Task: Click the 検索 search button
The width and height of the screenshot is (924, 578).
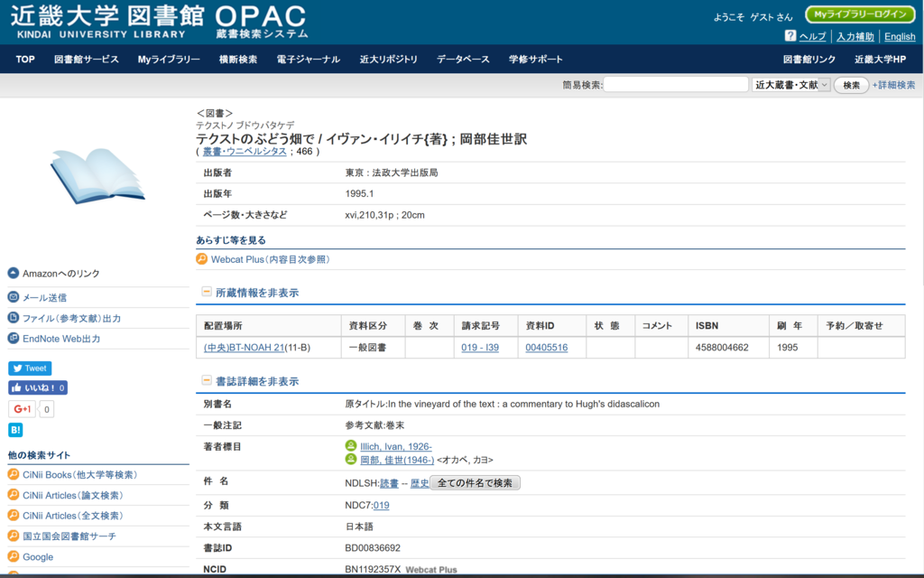Action: click(x=851, y=85)
